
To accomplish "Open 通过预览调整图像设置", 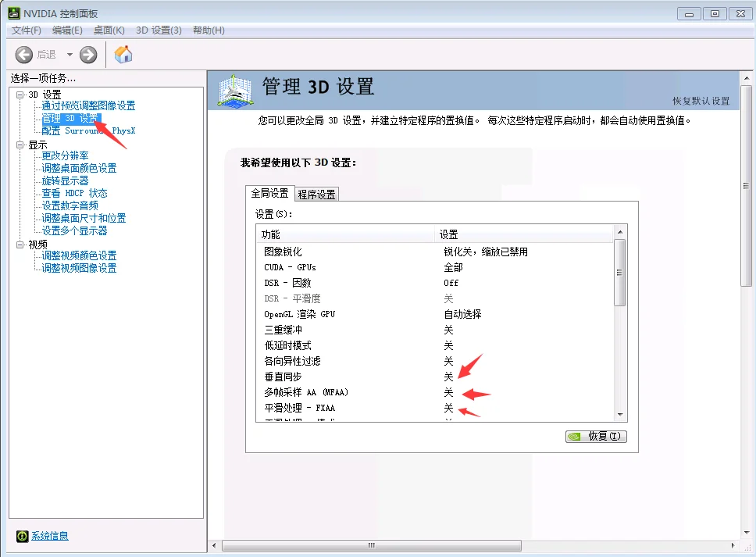I will tap(88, 105).
